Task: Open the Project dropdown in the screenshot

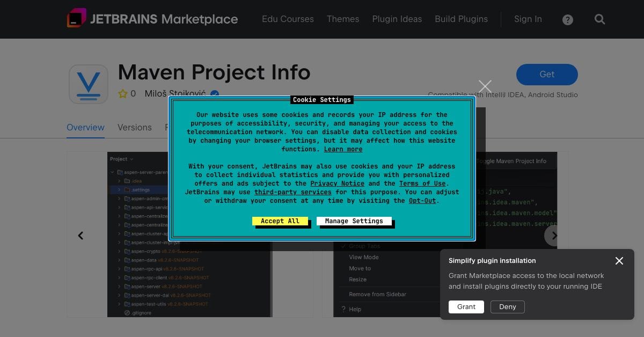Action: tap(121, 159)
